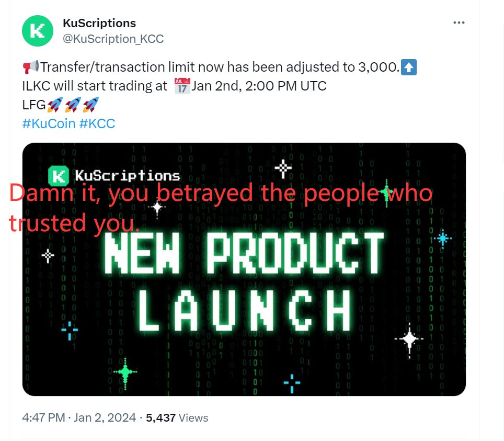Open the KuScriptions green profile avatar
This screenshot has width=504, height=441.
tap(37, 31)
